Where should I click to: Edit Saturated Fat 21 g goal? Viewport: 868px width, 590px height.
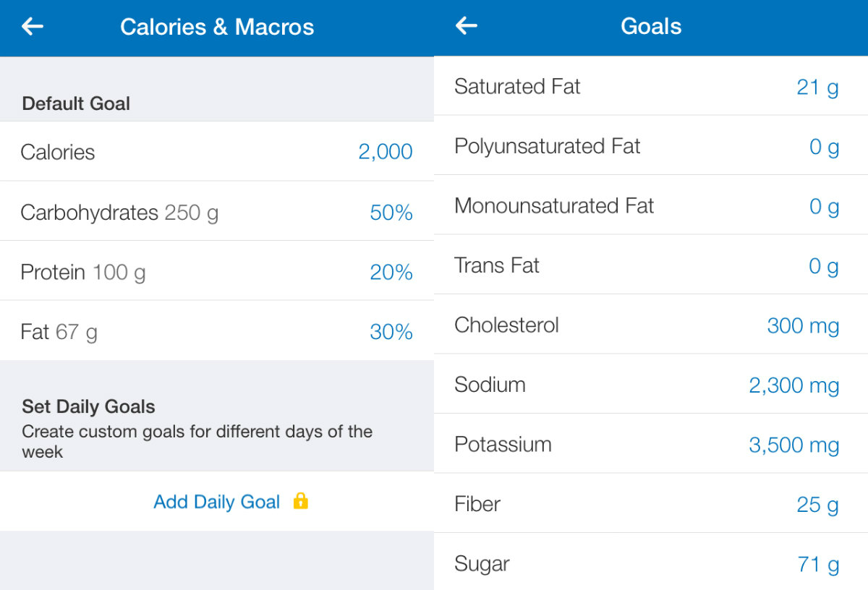(817, 87)
